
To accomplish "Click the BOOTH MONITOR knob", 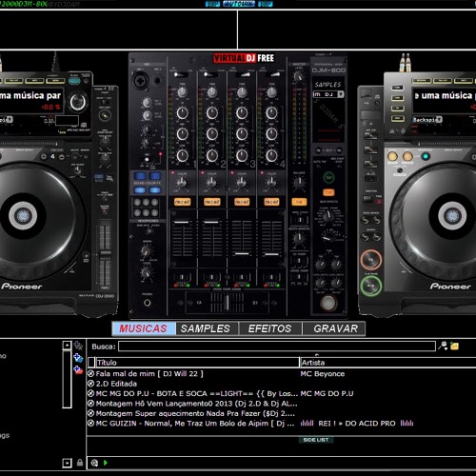I will pos(299,238).
